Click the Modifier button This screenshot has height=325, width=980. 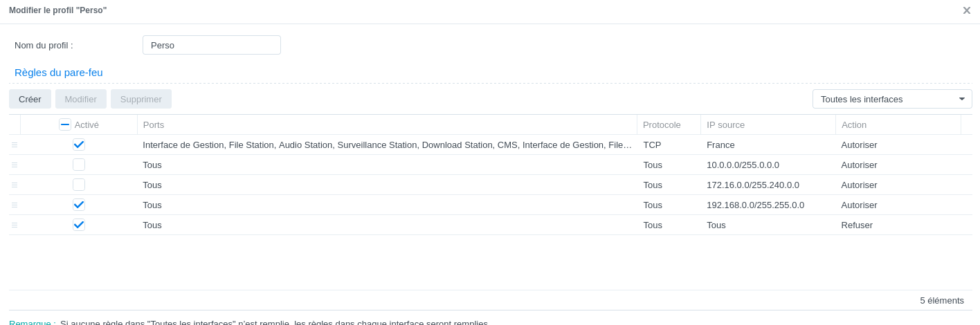81,99
